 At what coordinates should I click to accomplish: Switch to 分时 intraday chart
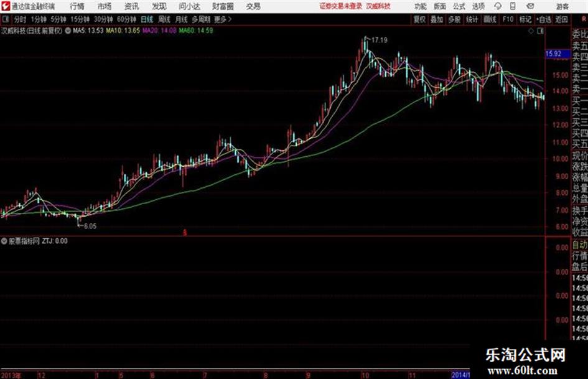click(x=20, y=19)
